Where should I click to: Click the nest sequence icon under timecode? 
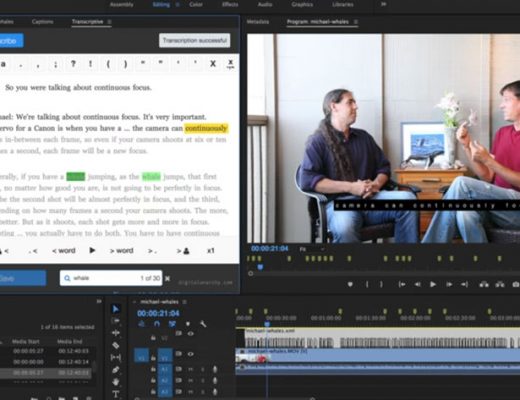coord(141,324)
